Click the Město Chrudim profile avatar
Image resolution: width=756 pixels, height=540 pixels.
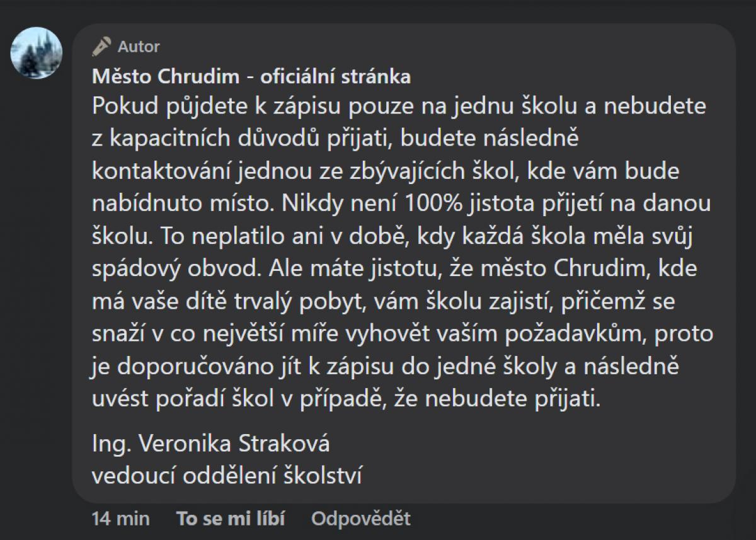(37, 53)
